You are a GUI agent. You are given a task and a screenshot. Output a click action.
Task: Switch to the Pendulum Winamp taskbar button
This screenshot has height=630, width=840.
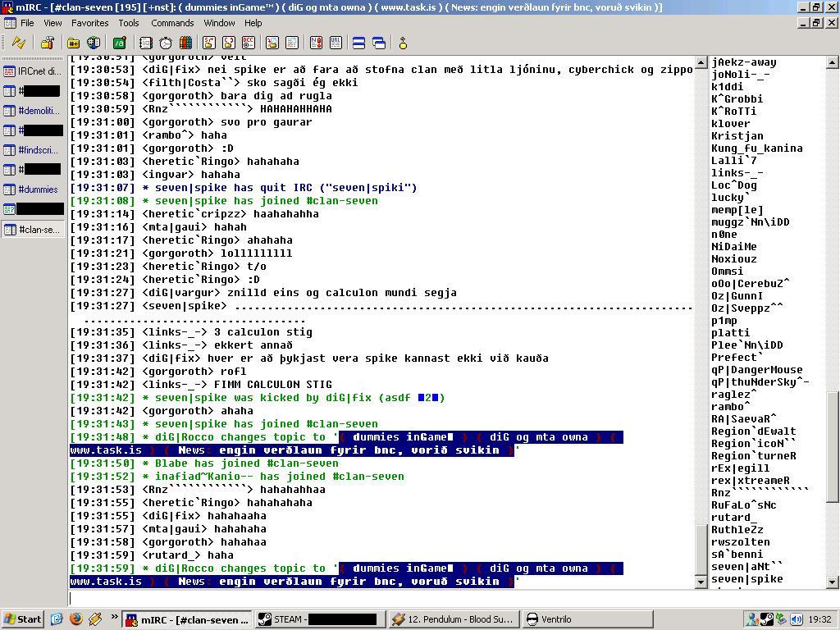pyautogui.click(x=454, y=620)
